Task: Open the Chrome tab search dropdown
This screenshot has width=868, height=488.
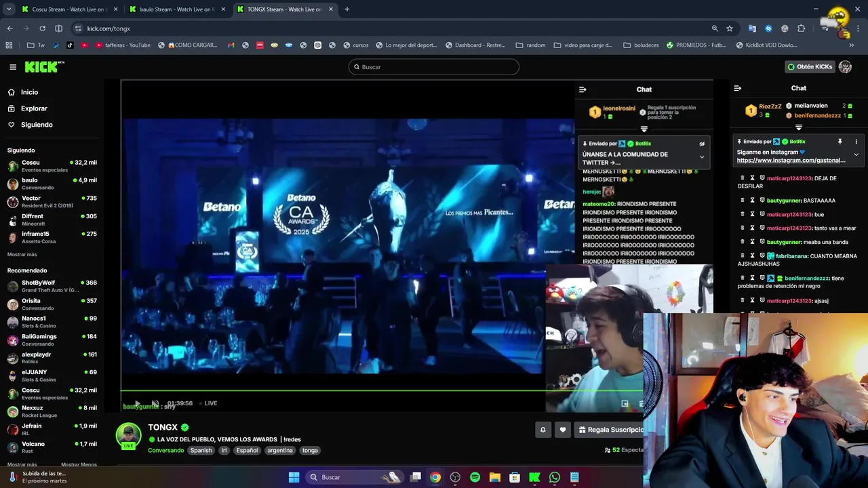Action: 9,9
